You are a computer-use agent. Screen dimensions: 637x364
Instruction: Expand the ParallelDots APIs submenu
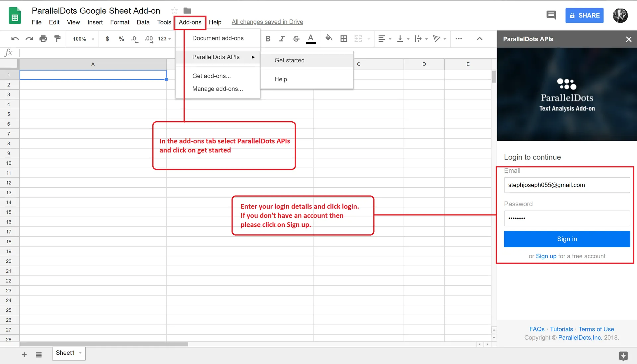tap(218, 57)
